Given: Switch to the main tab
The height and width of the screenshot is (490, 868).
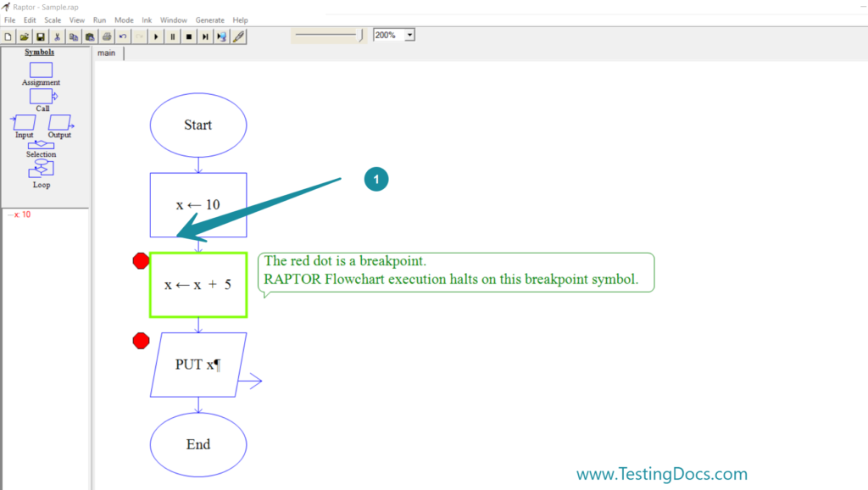Looking at the screenshot, I should tap(107, 53).
